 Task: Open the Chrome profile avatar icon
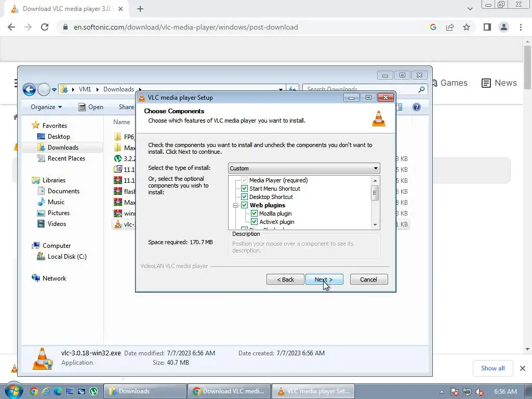[504, 27]
